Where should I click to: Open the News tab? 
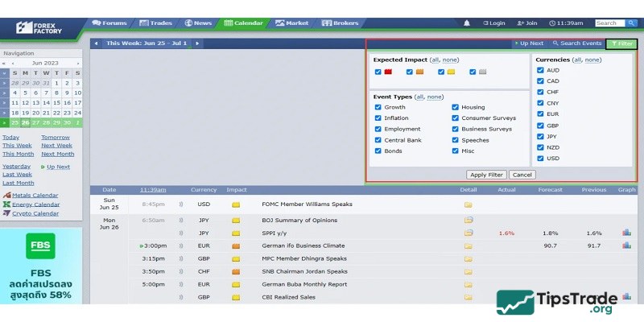[198, 23]
